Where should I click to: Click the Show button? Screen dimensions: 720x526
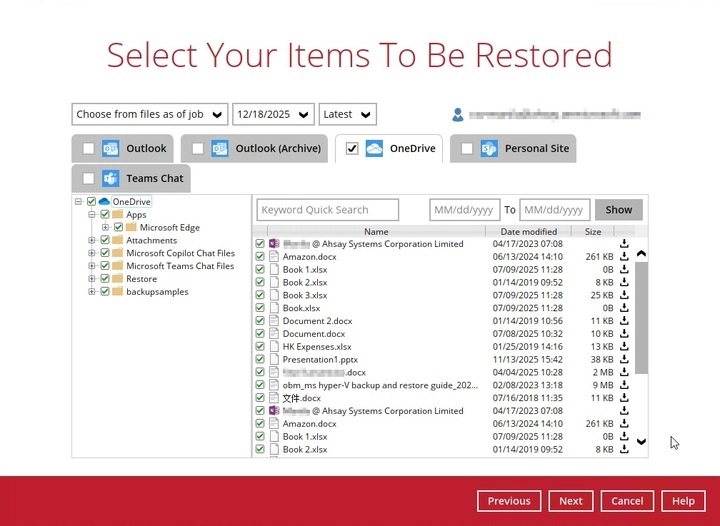pyautogui.click(x=619, y=210)
